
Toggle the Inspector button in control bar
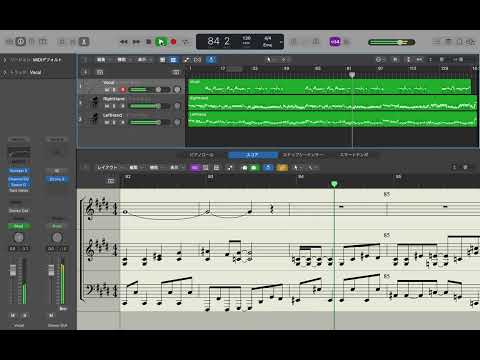pos(20,42)
